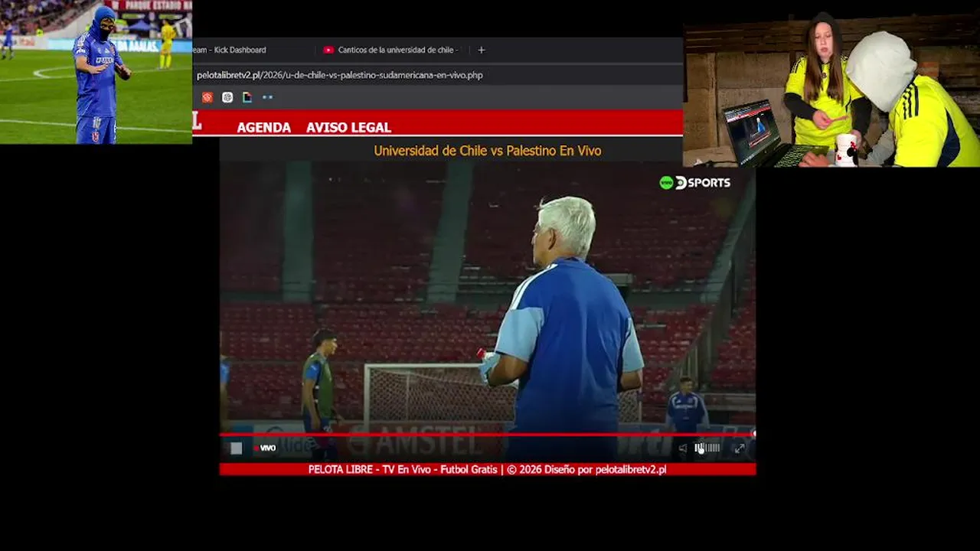This screenshot has width=980, height=551.
Task: Open the AVISO LEGAL menu item
Action: point(348,128)
